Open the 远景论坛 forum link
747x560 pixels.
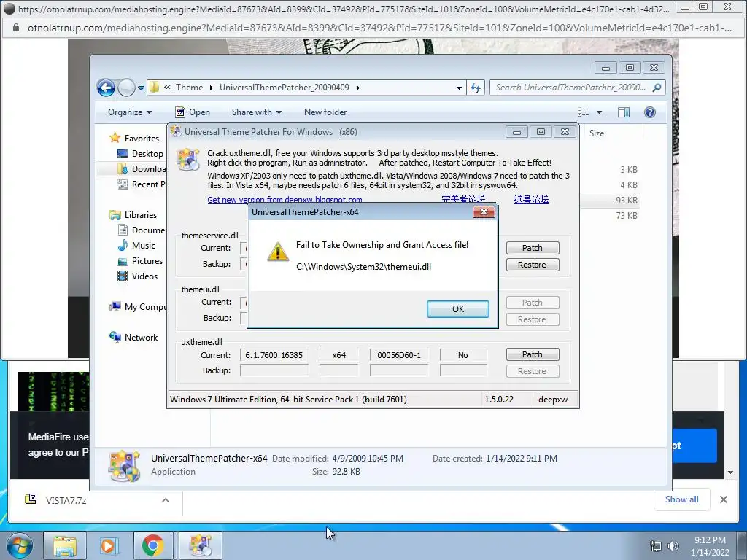tap(531, 200)
